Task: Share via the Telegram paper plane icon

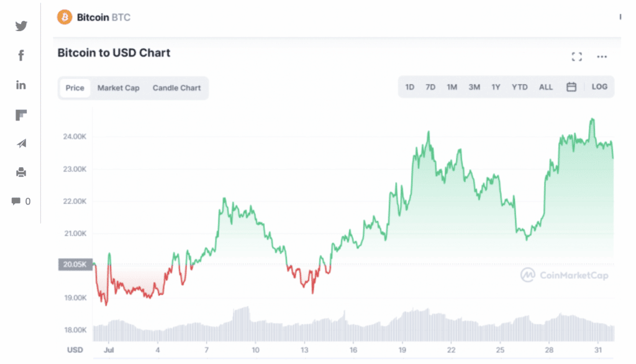Action: tap(22, 143)
